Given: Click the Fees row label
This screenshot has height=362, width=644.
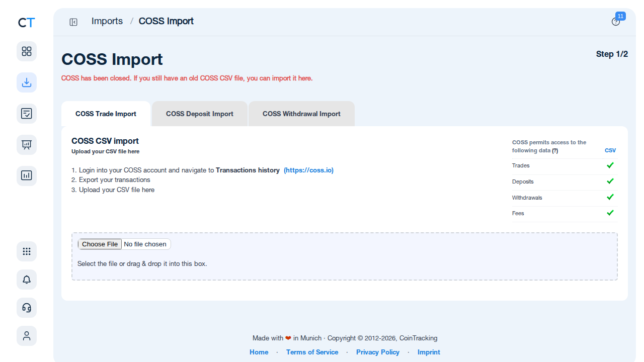Looking at the screenshot, I should pos(518,213).
